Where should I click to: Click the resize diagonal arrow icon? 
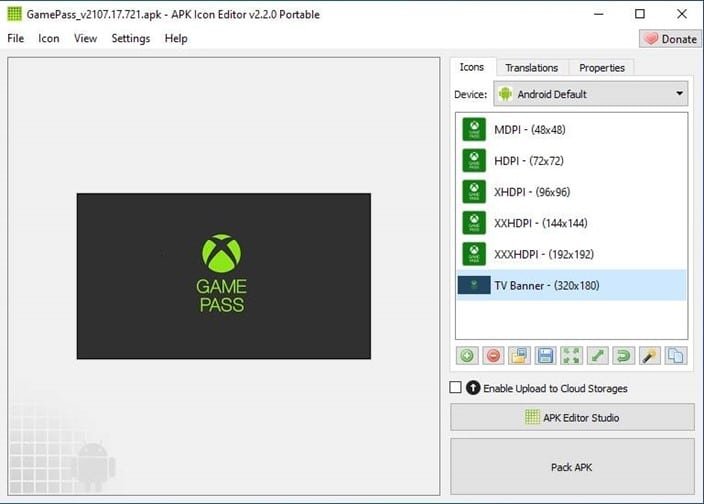tap(598, 356)
